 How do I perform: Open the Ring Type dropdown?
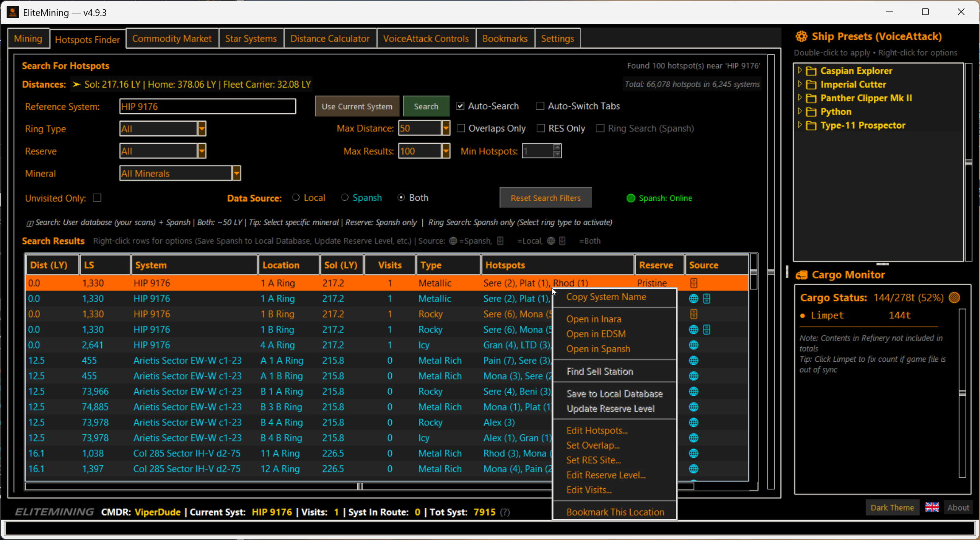tap(202, 129)
